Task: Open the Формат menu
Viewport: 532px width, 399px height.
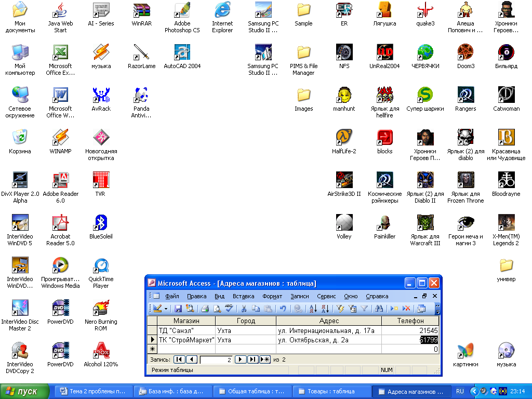Action: [x=272, y=296]
